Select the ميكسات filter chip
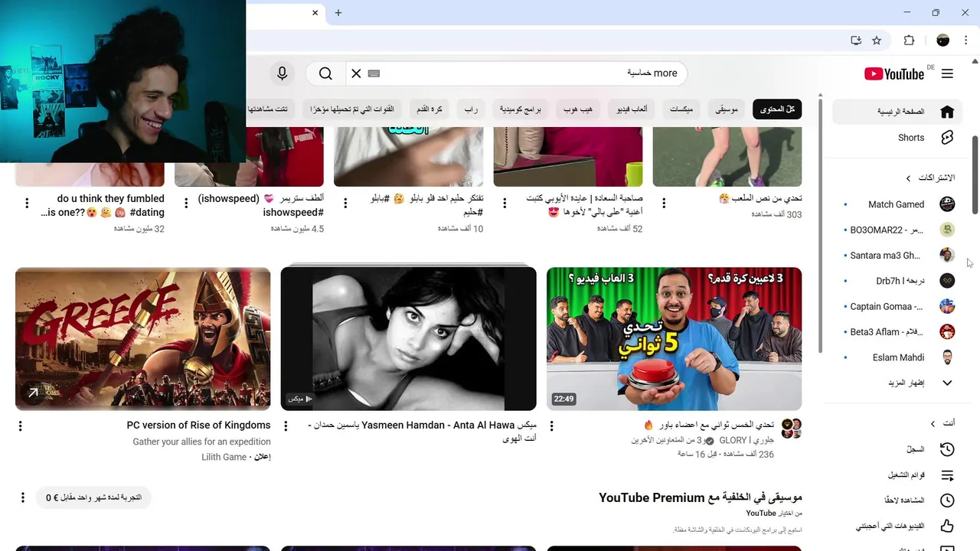This screenshot has height=551, width=980. (x=681, y=109)
